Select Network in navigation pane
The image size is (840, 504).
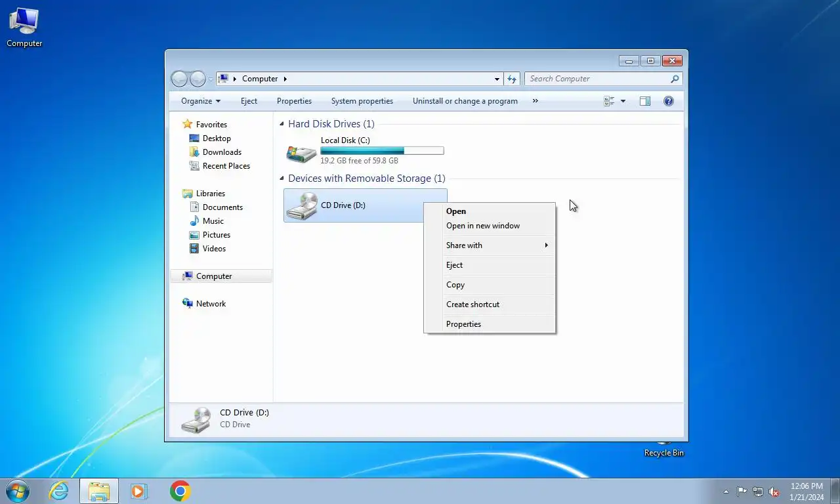(211, 304)
